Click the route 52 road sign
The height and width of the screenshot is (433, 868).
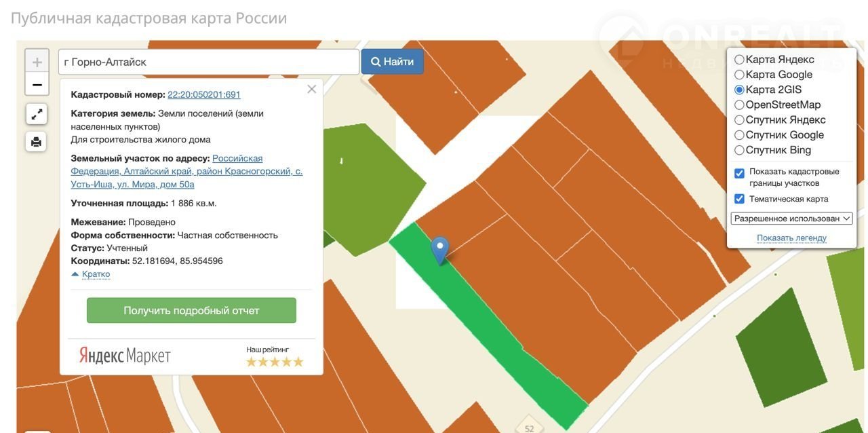[529, 428]
